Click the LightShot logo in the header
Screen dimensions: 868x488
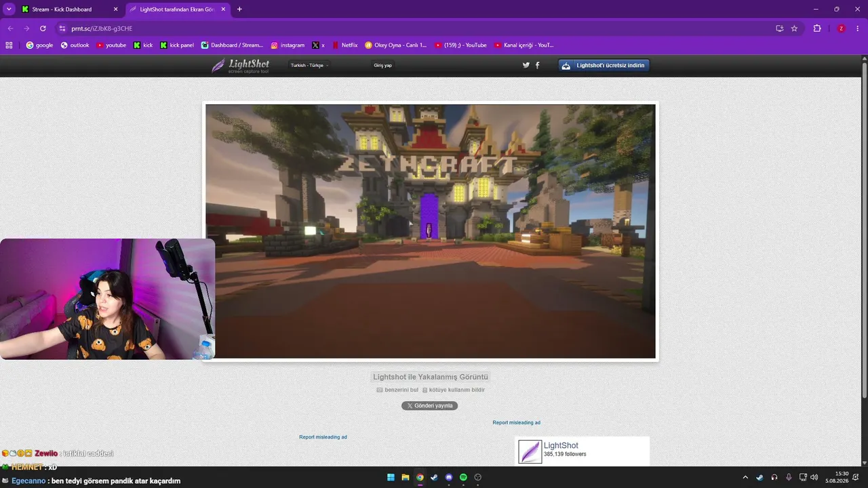click(240, 66)
